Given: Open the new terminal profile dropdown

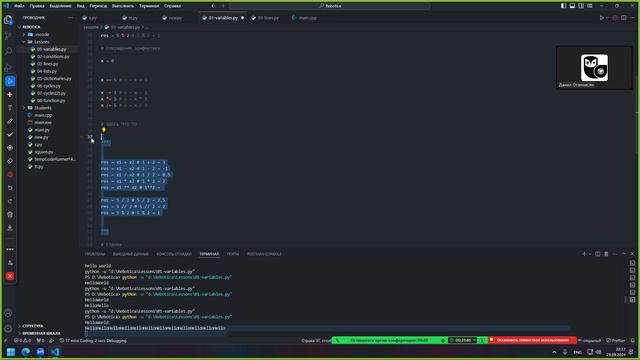Looking at the screenshot, I should tap(590, 254).
